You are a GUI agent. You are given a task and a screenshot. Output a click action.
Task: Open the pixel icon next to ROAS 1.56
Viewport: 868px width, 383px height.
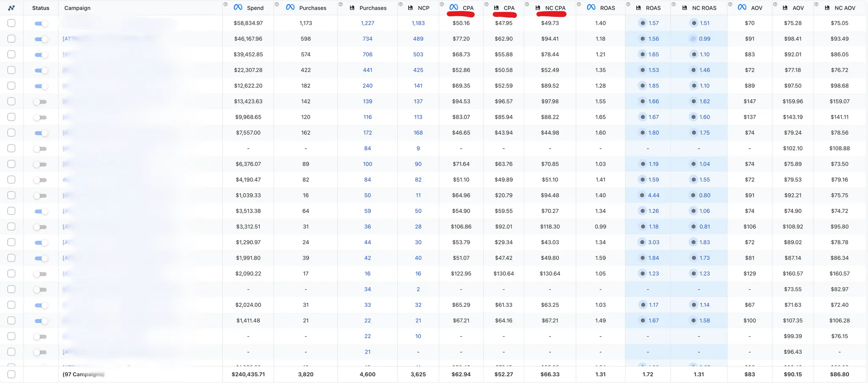[x=643, y=39]
